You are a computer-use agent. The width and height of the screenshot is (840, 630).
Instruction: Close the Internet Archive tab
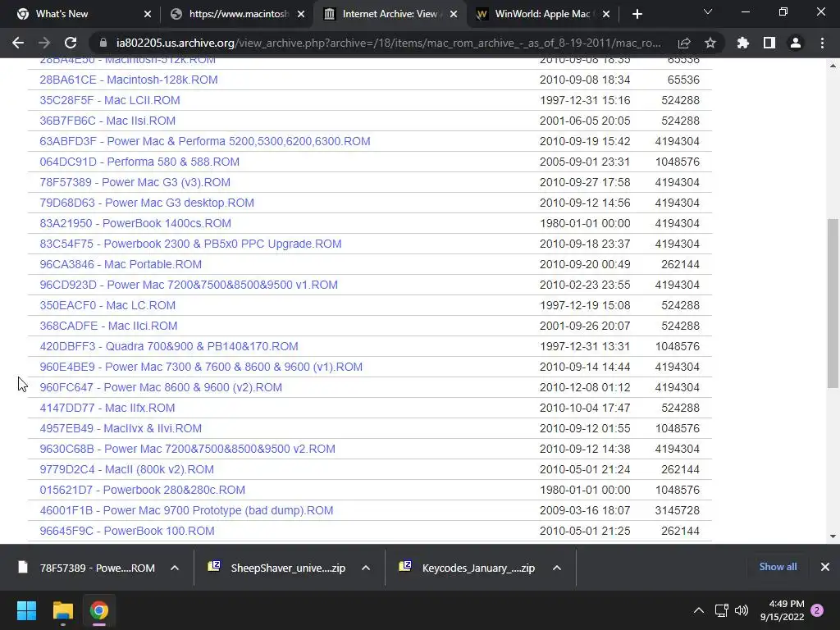[454, 14]
